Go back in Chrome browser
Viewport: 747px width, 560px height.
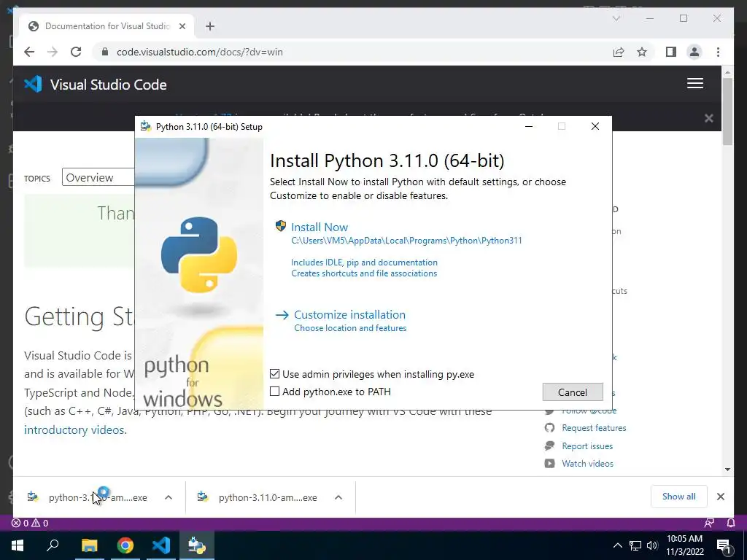click(x=29, y=52)
